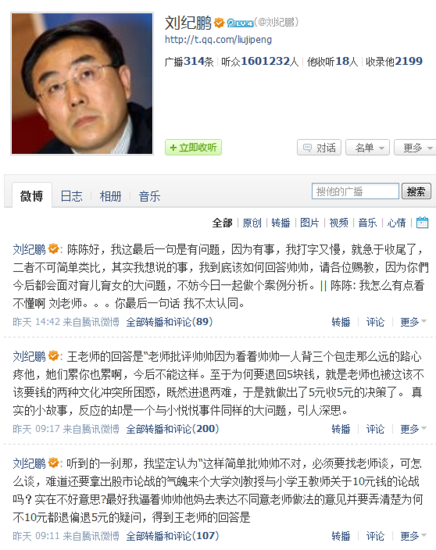
Task: Open the t.qq.com/liujipeng profile link
Action: tap(218, 39)
